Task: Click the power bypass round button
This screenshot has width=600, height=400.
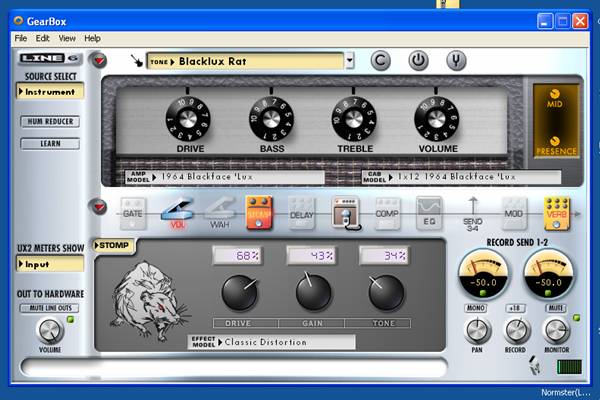Action: (418, 60)
